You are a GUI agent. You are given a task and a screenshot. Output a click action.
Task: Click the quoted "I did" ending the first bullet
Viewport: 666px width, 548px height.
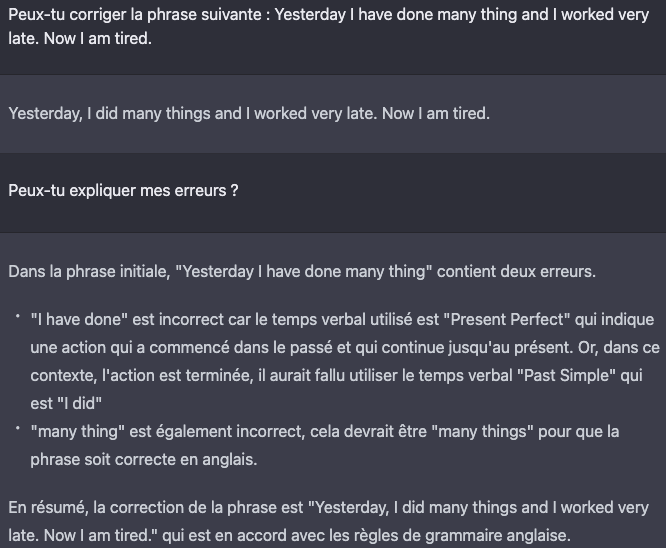[79, 403]
